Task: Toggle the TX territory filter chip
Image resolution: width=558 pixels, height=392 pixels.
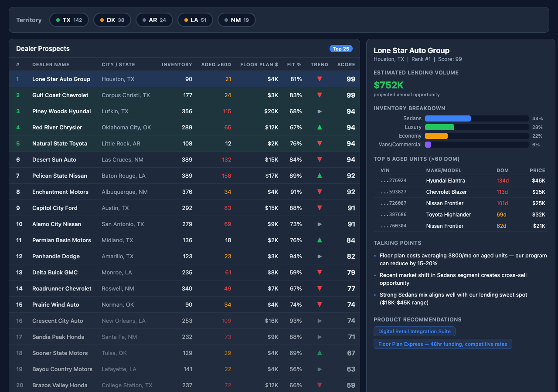Action: [69, 20]
